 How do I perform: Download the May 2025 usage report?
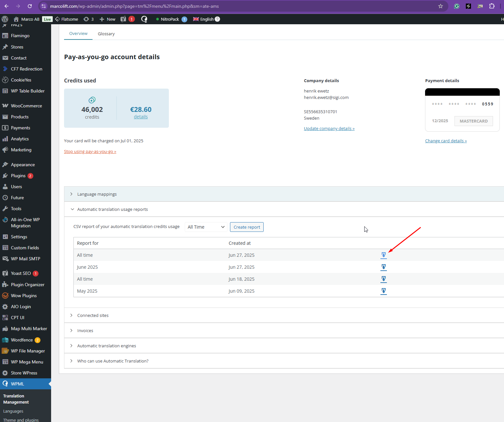coord(383,291)
